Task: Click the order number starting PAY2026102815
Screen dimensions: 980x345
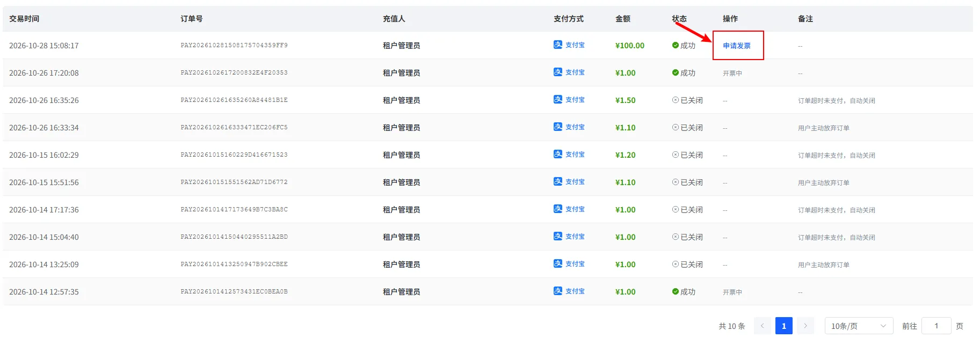Action: (234, 46)
